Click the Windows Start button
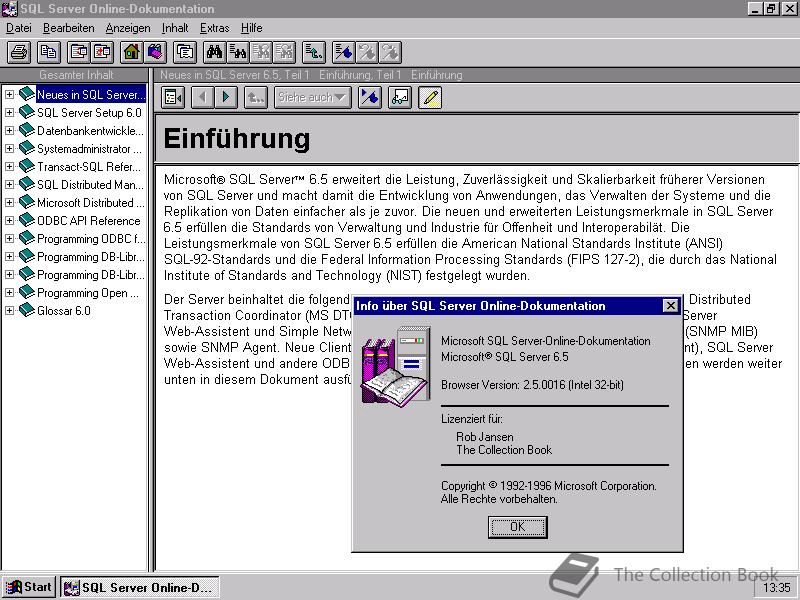The height and width of the screenshot is (600, 800). click(29, 587)
